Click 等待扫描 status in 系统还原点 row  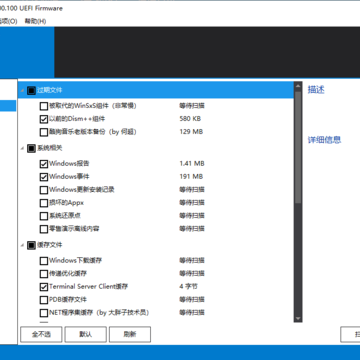[192, 216]
